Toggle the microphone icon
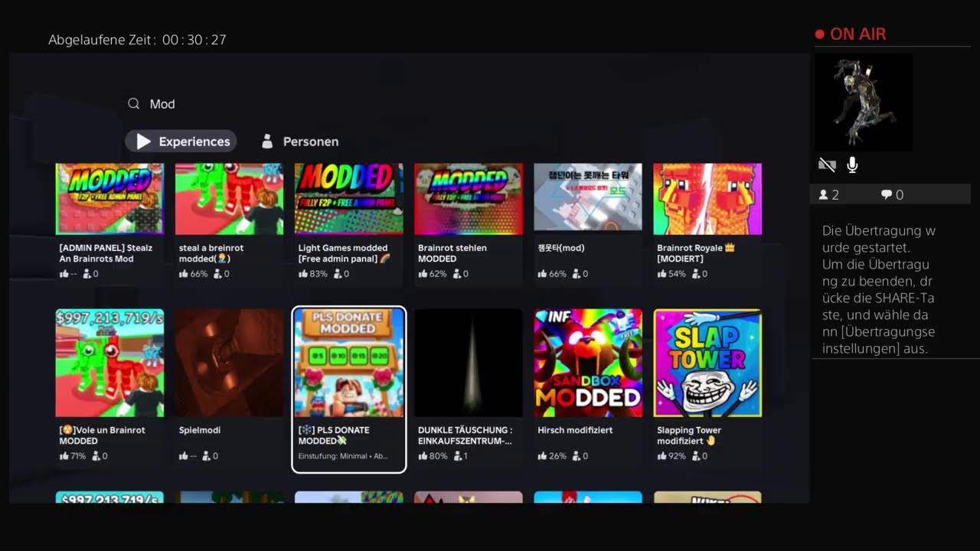This screenshot has height=551, width=980. click(852, 165)
